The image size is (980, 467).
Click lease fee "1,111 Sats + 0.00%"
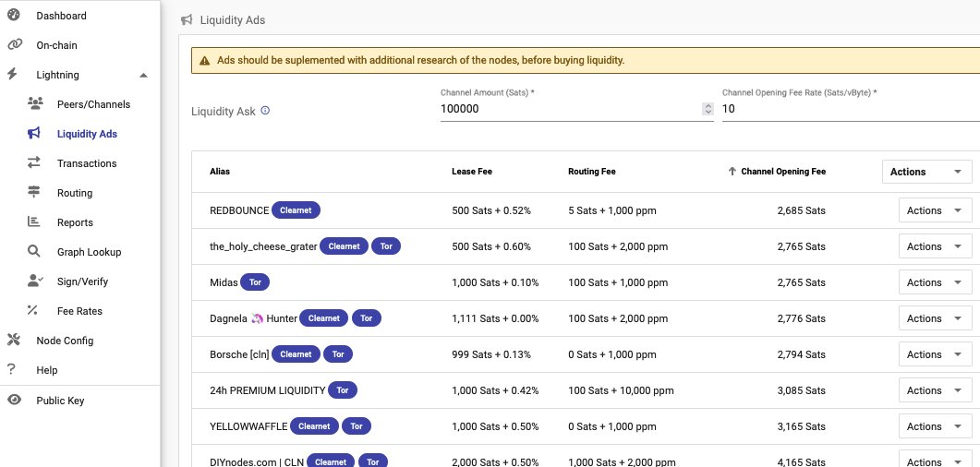(x=495, y=318)
